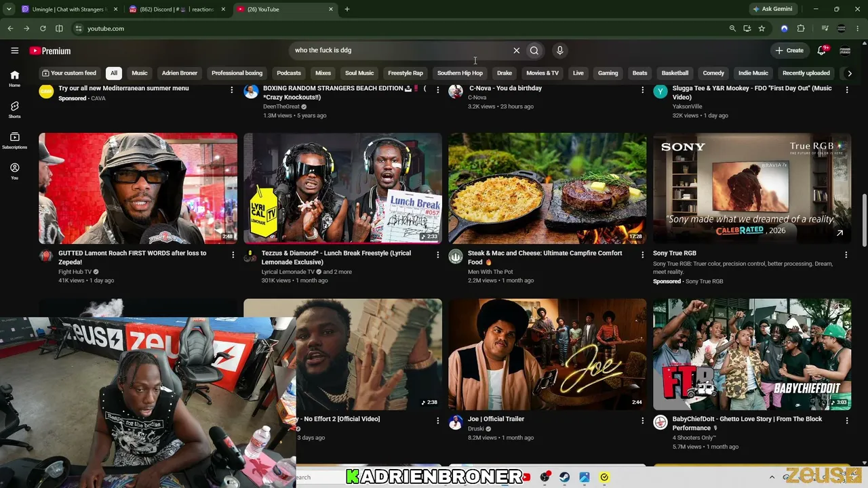Select the Professional boxing filter chip
The height and width of the screenshot is (488, 868).
(x=237, y=73)
